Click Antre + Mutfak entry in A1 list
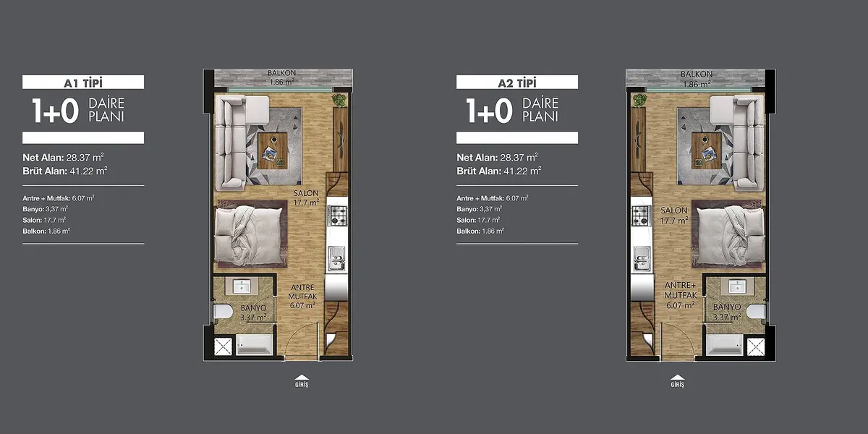Viewport: 868px width, 434px height. coord(59,197)
